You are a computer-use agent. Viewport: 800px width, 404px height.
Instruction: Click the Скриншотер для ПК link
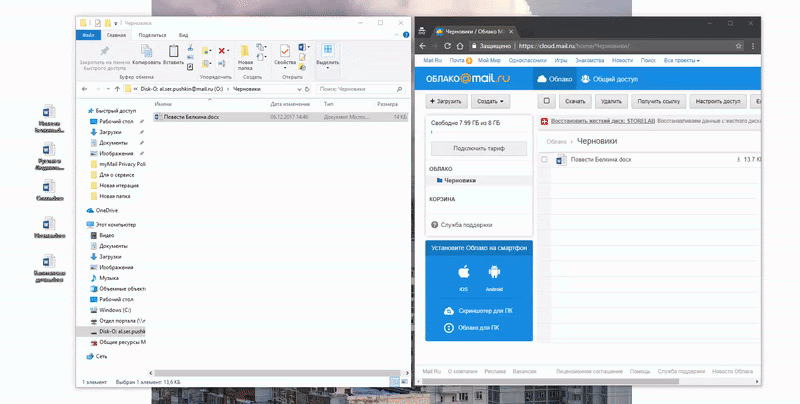pyautogui.click(x=479, y=311)
